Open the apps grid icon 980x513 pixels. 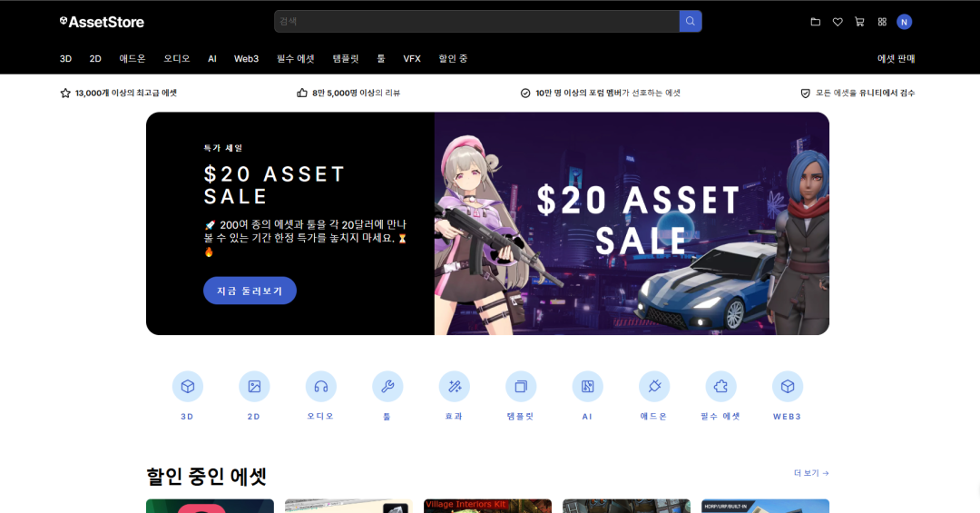[882, 22]
